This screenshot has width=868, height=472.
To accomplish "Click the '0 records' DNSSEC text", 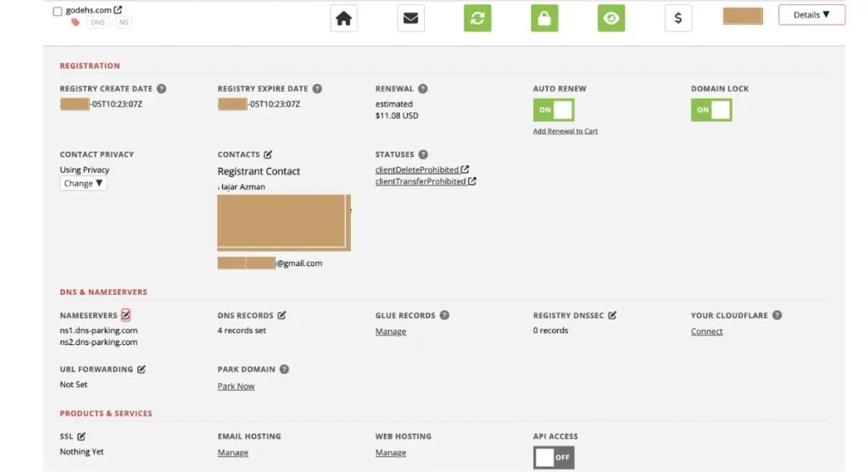I will click(x=550, y=330).
